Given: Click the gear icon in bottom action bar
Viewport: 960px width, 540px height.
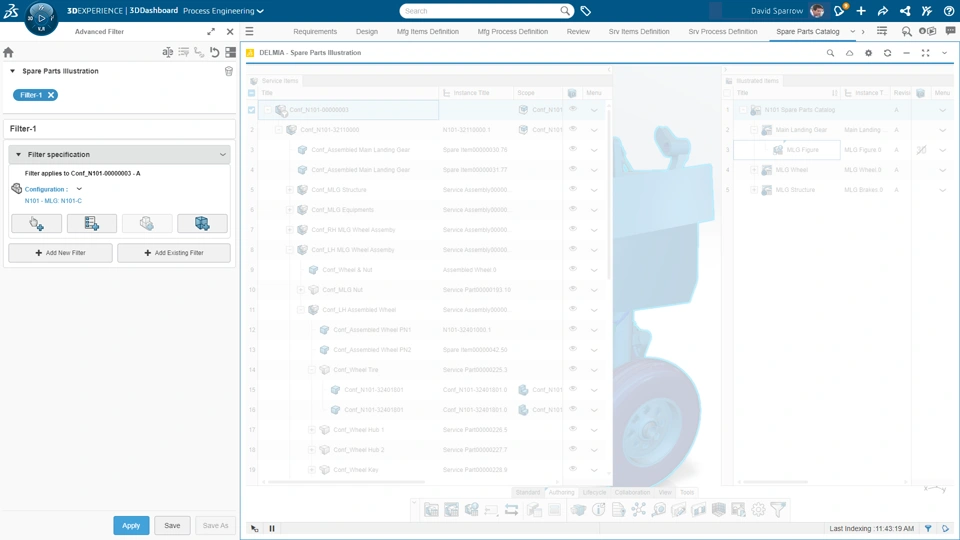Looking at the screenshot, I should click(x=758, y=509).
